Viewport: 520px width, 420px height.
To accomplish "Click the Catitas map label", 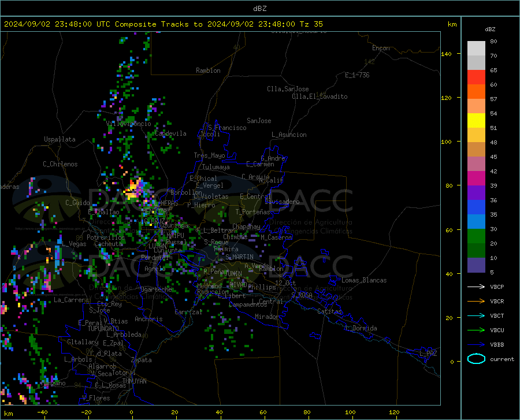I will [x=329, y=311].
